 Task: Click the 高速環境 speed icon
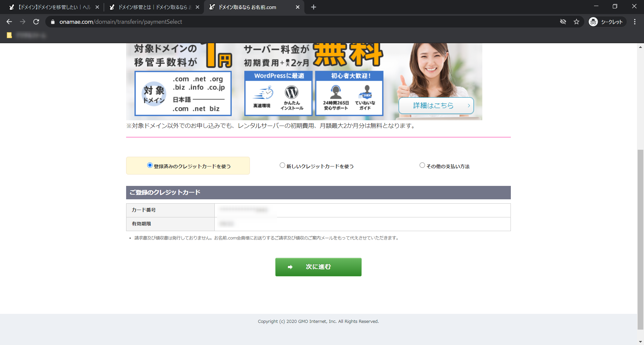click(263, 93)
